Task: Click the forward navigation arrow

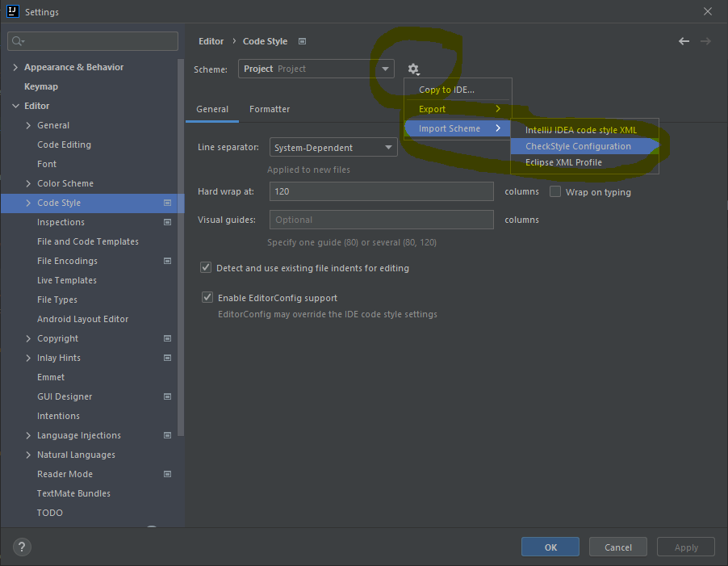Action: [705, 41]
